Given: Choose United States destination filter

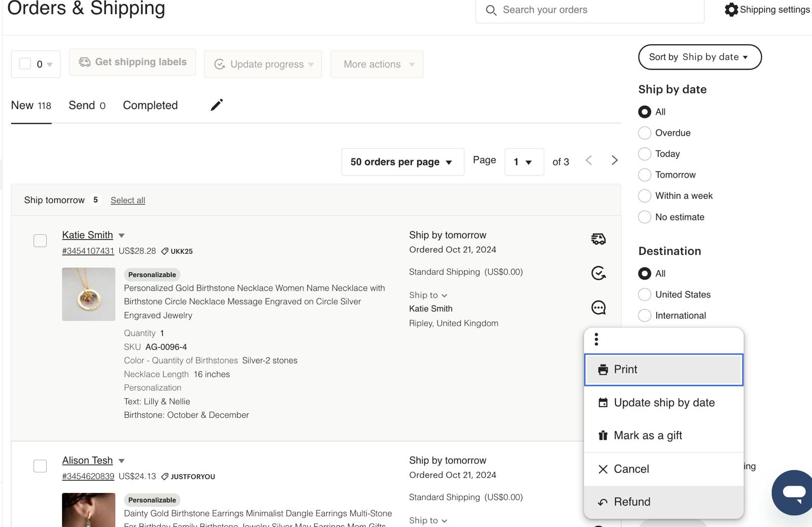Looking at the screenshot, I should coord(645,294).
